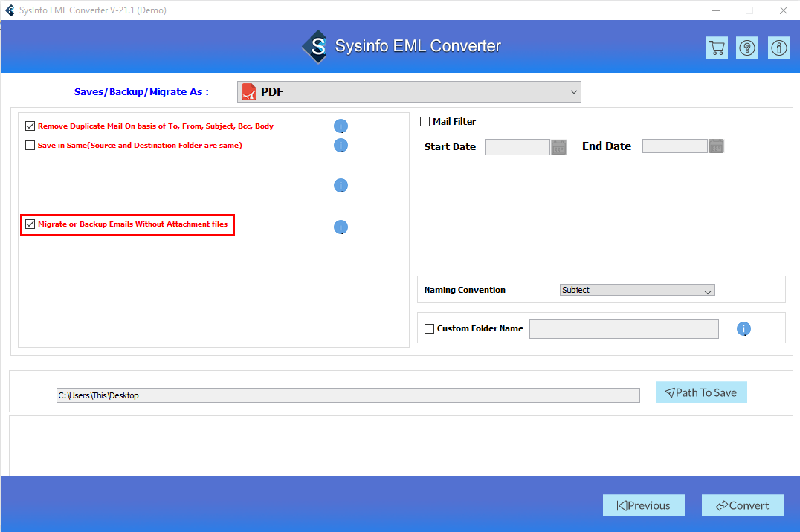The width and height of the screenshot is (800, 532).
Task: Minimize the EML Converter window
Action: [716, 10]
